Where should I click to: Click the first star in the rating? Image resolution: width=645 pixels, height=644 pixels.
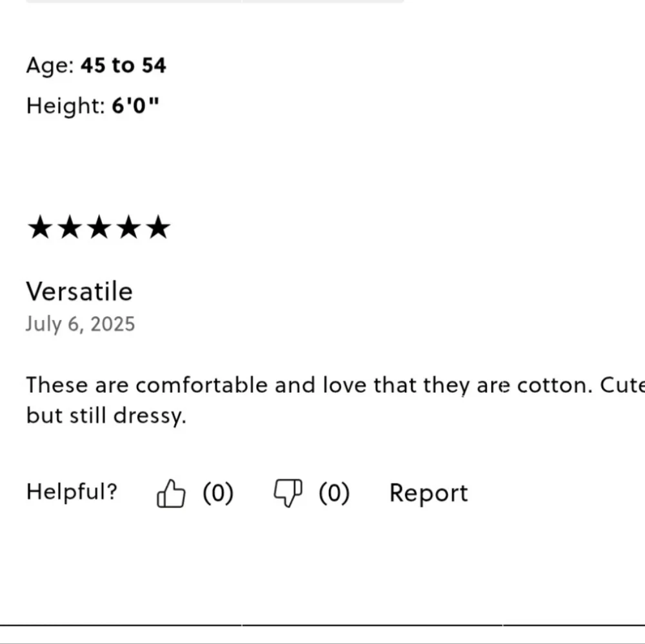point(40,227)
